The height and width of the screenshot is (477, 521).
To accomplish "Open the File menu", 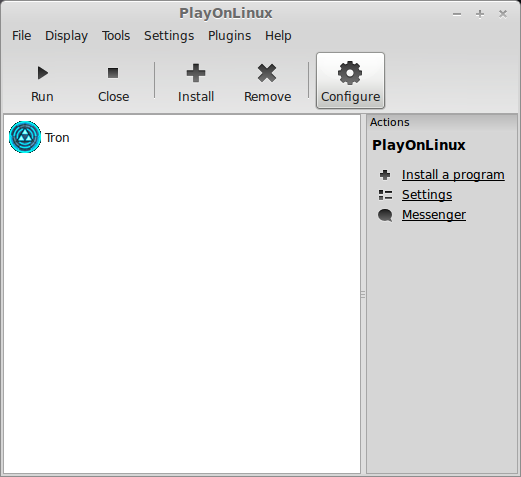I will pyautogui.click(x=22, y=36).
